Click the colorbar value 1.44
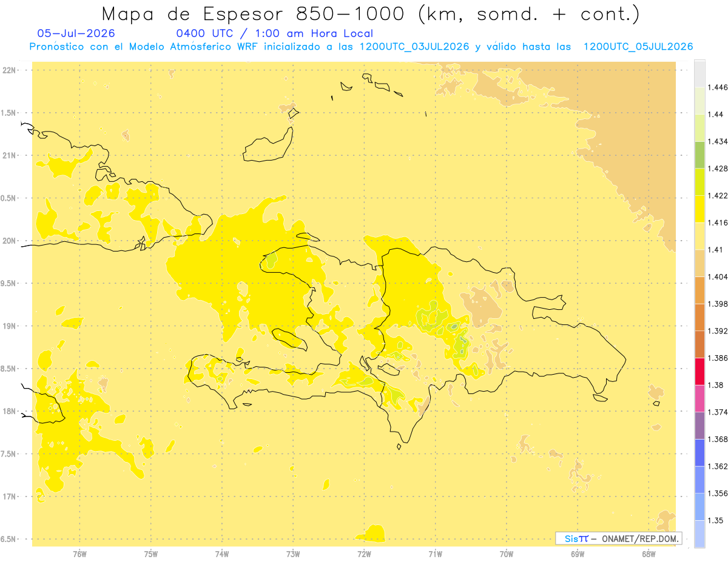This screenshot has width=728, height=562. pos(715,115)
